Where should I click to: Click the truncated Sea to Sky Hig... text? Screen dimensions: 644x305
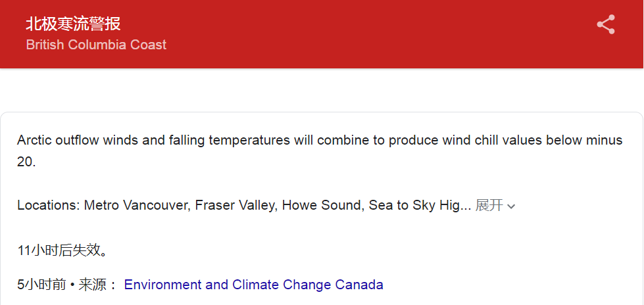click(x=420, y=205)
